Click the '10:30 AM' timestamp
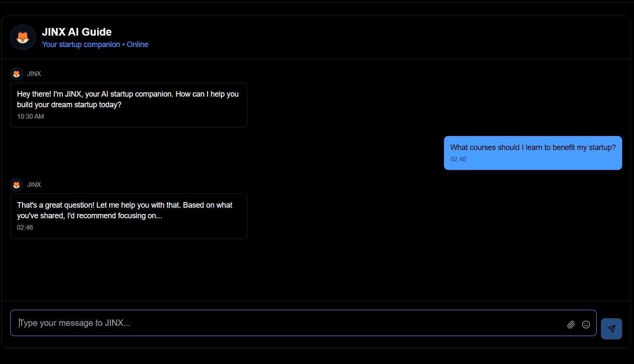Viewport: 634px width, 364px height. pos(31,117)
